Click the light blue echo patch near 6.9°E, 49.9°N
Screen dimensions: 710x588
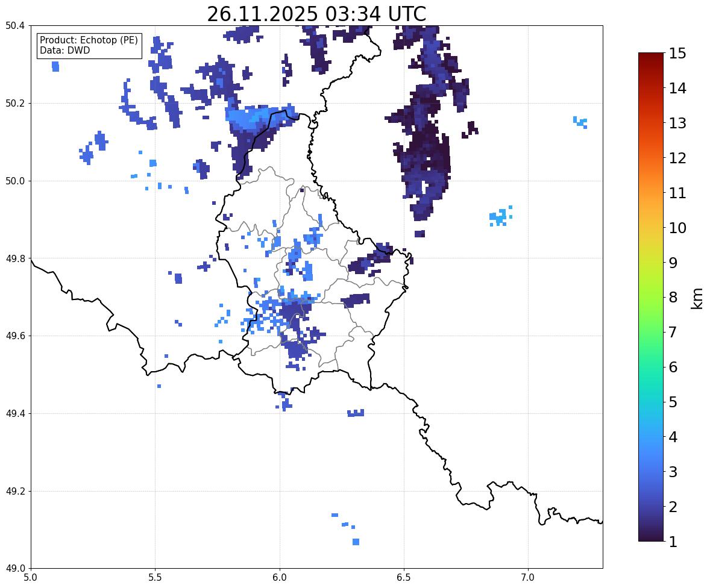click(x=500, y=216)
